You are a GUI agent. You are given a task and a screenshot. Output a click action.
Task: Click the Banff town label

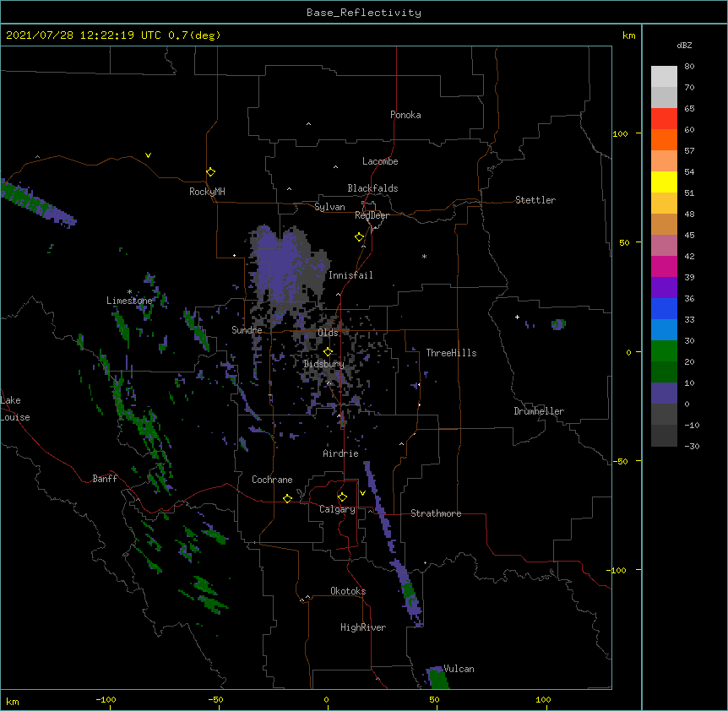105,479
